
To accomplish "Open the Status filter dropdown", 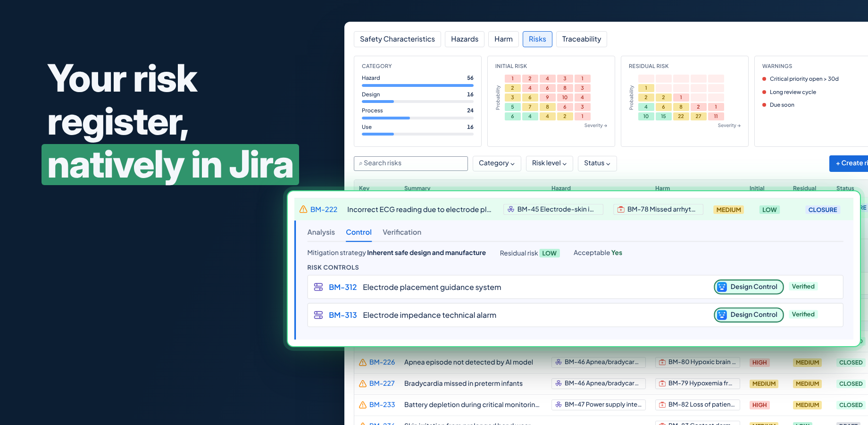I will (597, 163).
